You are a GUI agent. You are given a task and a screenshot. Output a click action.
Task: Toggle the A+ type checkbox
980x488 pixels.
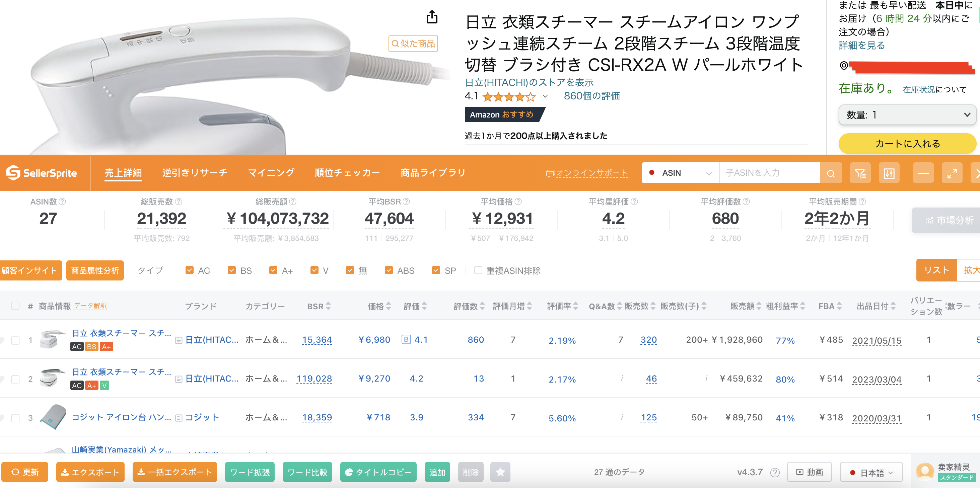point(273,270)
